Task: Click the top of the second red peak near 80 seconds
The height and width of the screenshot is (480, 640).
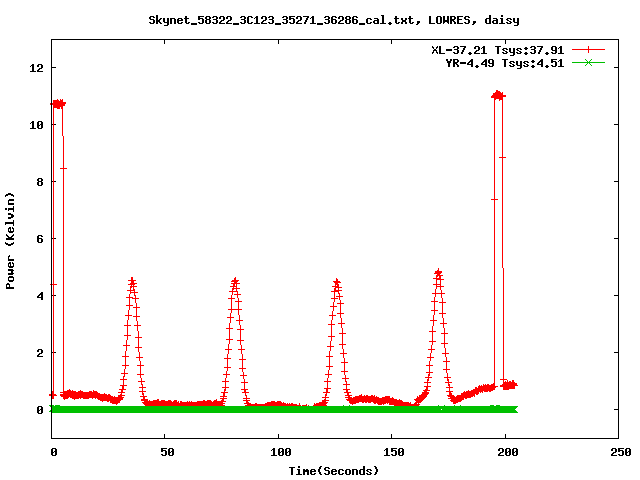Action: pyautogui.click(x=235, y=282)
